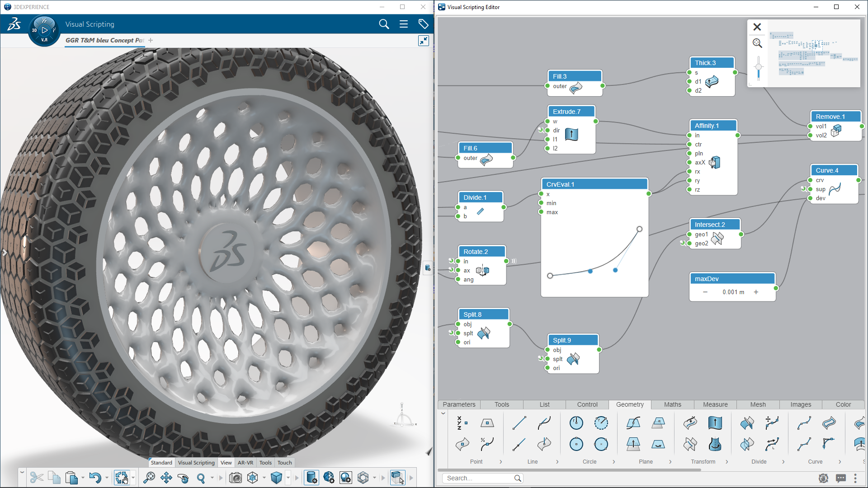This screenshot has width=868, height=488.
Task: Open chat comments icon in script editor
Action: click(840, 478)
